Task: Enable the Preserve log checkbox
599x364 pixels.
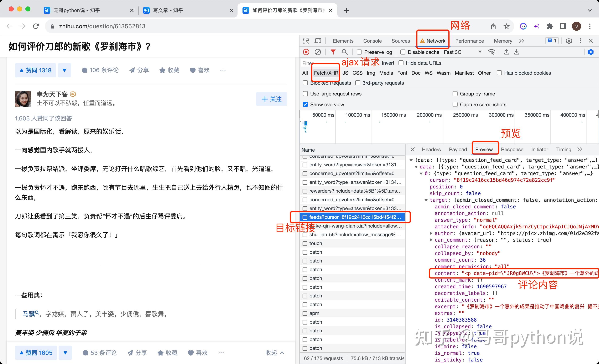Action: tap(359, 52)
